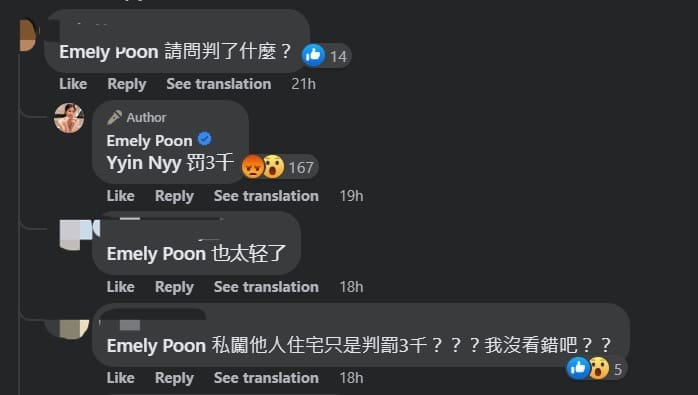
Task: Reply to the 私闖他人住宅 comment
Action: [174, 378]
